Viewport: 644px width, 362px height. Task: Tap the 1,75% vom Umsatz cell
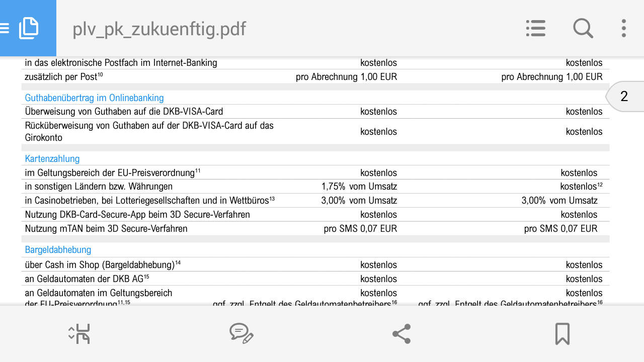(359, 187)
